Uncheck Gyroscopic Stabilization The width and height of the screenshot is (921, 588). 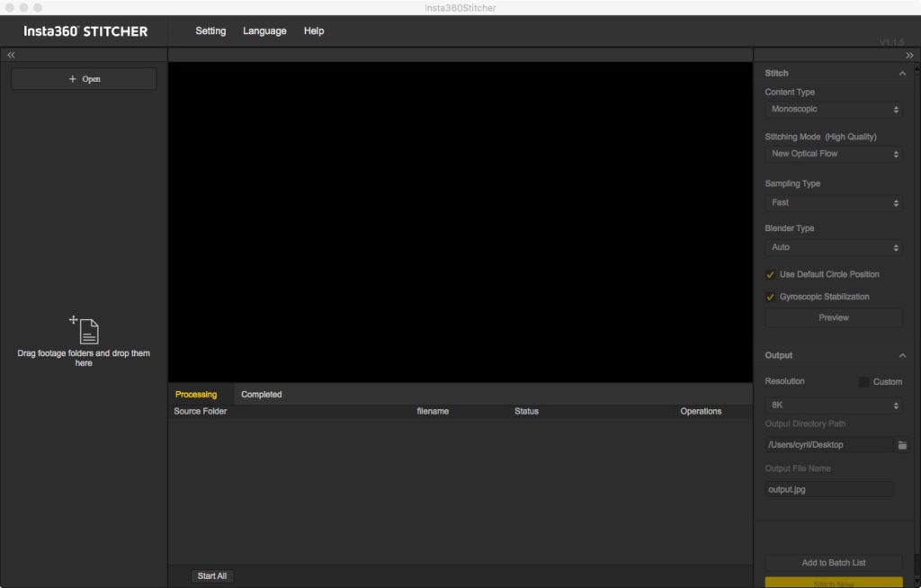point(770,297)
